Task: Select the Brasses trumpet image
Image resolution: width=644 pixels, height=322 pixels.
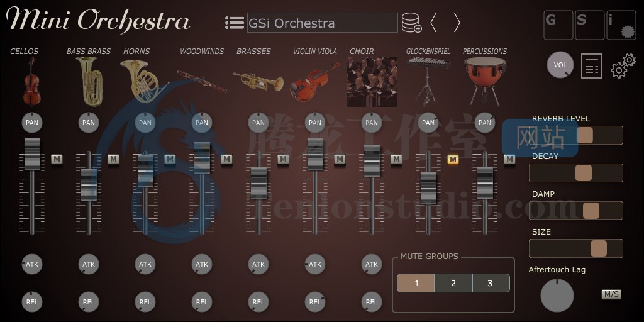Action: (x=258, y=81)
